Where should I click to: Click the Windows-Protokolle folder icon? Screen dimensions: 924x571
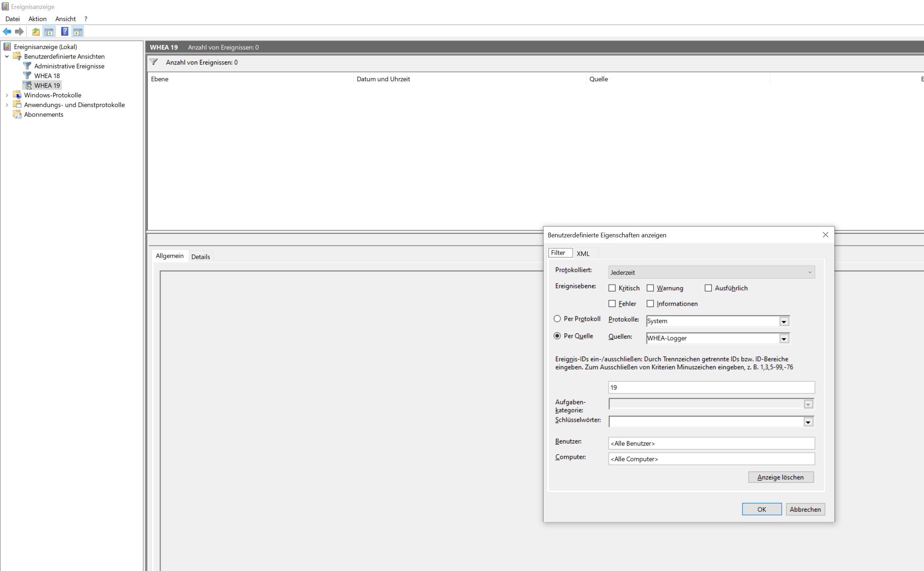coord(17,95)
